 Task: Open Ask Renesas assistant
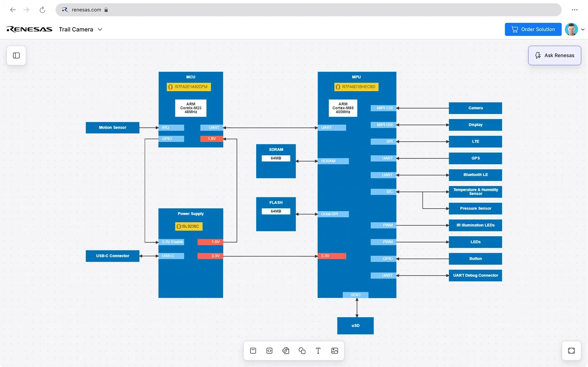click(554, 56)
